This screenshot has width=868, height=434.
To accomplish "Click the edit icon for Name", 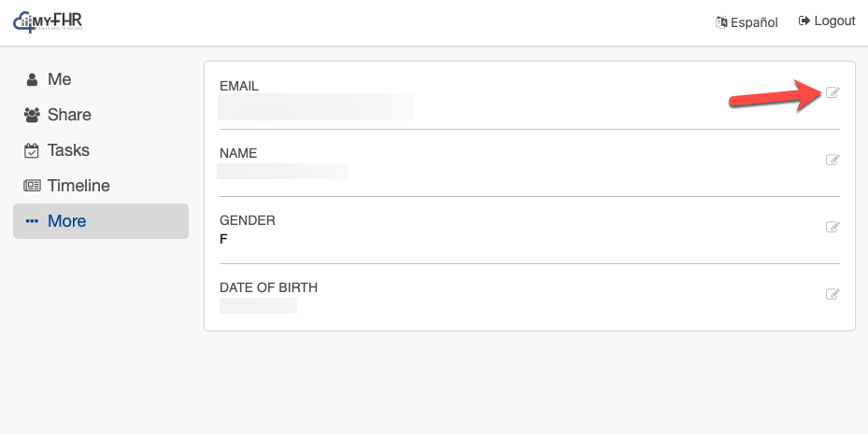I will click(832, 160).
